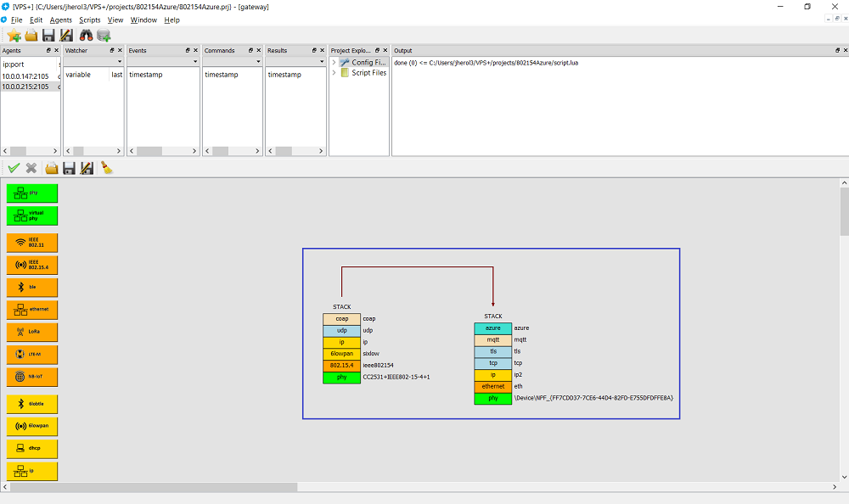Click the azure layer in the stack

tap(493, 328)
